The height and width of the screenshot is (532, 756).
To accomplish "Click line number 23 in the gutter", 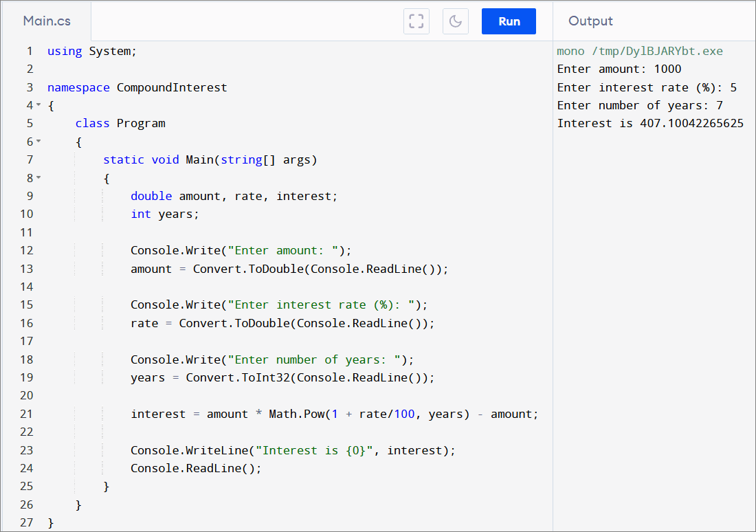I will point(27,450).
